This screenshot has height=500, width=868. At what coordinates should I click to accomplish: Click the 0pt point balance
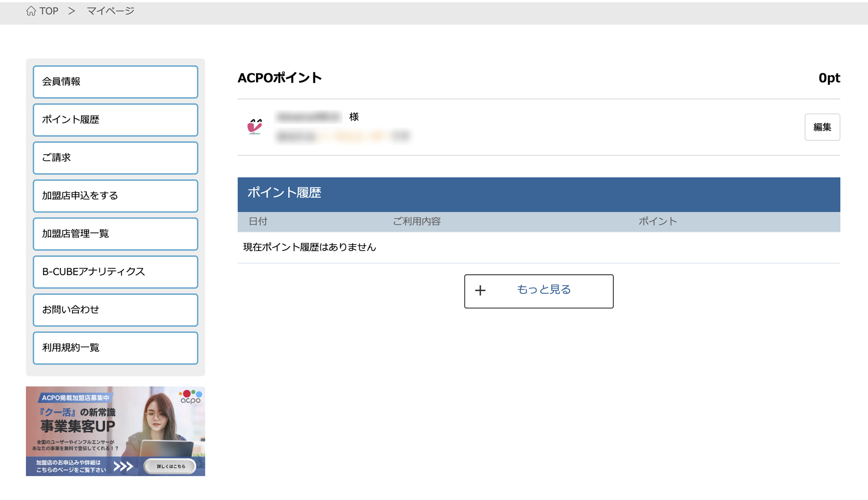pyautogui.click(x=829, y=78)
